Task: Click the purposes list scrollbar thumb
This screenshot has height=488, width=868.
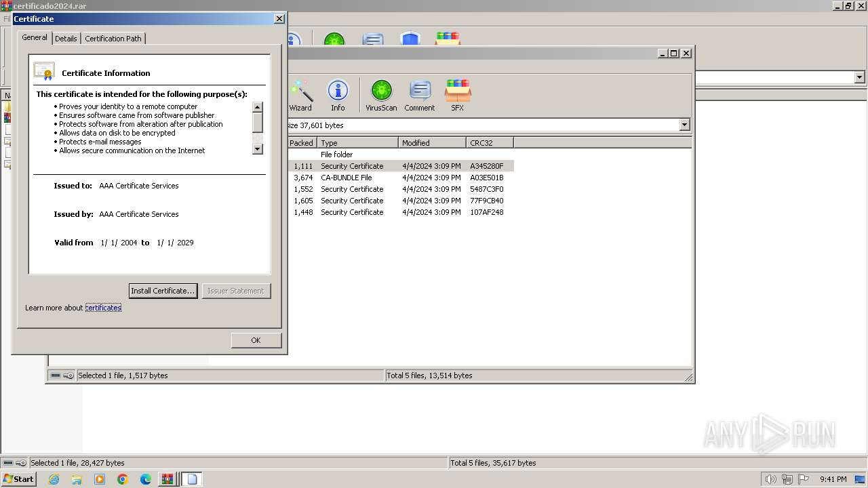Action: tap(258, 123)
